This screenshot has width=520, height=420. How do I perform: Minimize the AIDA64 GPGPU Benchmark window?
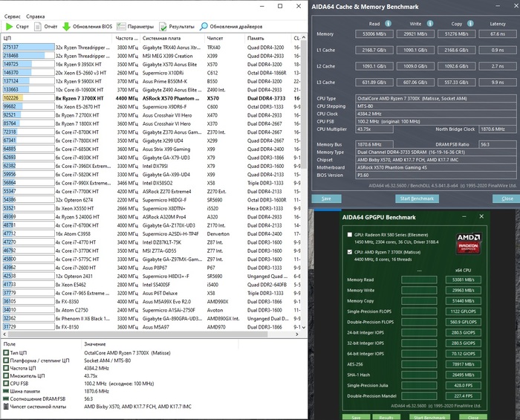click(464, 216)
